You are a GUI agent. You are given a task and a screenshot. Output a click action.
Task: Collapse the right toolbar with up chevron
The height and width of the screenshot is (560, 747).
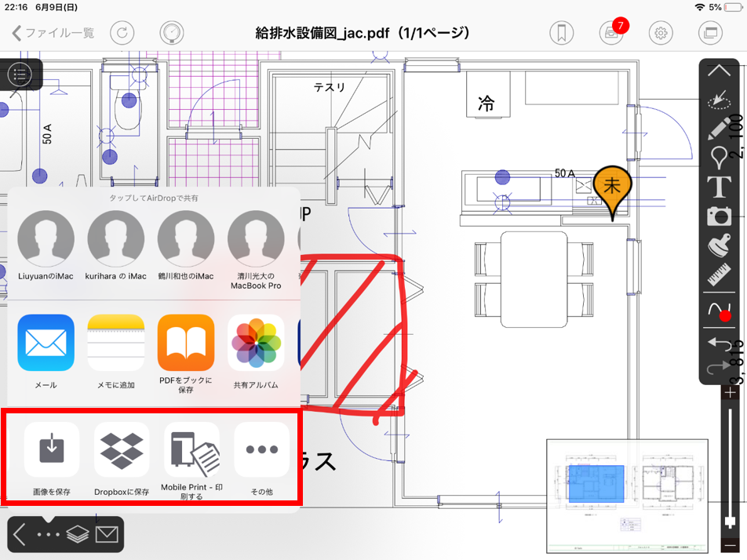click(x=719, y=71)
